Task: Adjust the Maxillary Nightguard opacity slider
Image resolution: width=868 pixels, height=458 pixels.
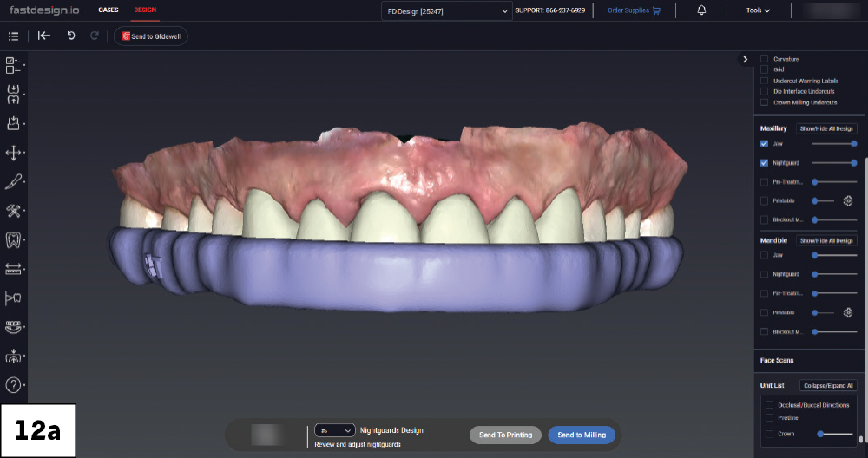Action: [834, 162]
